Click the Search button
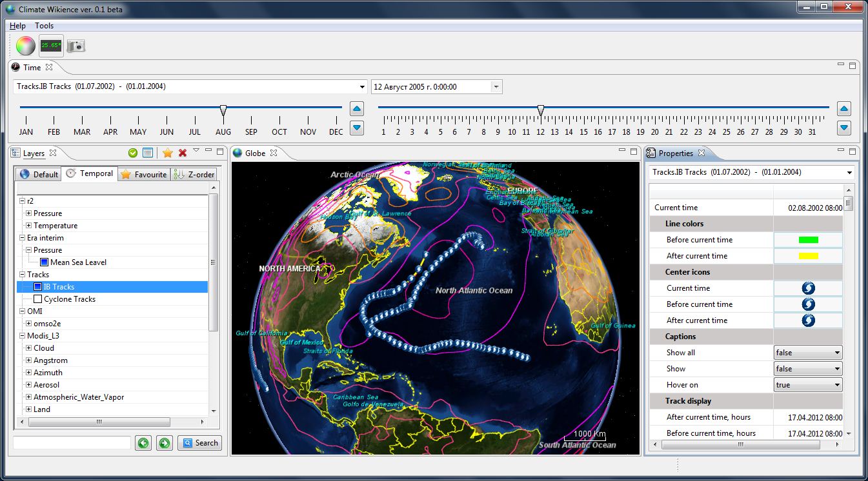Screen dimensions: 868x481 point(200,443)
